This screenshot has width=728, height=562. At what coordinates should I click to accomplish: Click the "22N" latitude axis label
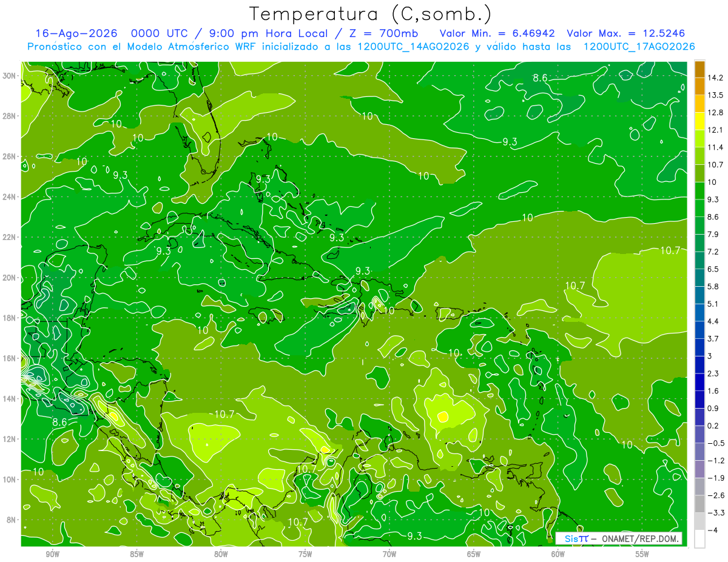(x=10, y=237)
